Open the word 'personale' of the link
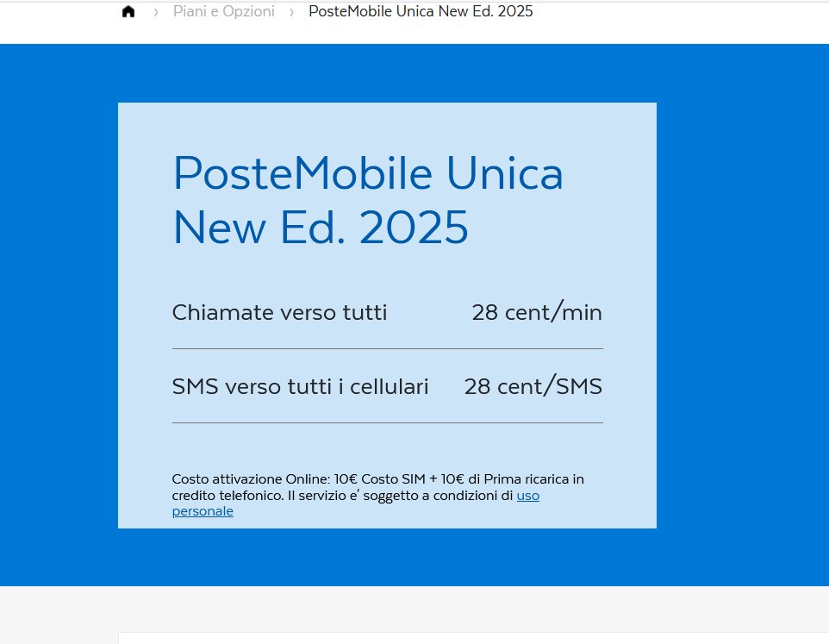Image resolution: width=829 pixels, height=644 pixels. tap(203, 511)
